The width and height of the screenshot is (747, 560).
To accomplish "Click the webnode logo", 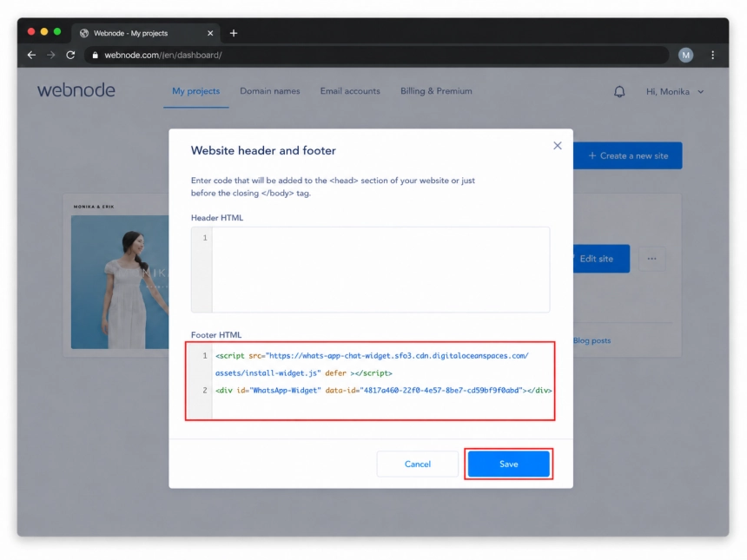I will [x=76, y=90].
